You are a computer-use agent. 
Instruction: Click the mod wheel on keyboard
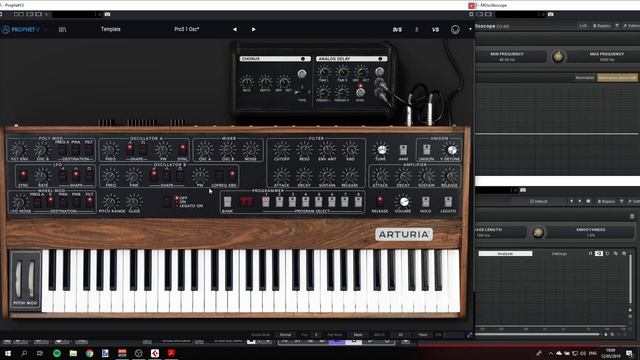pyautogui.click(x=32, y=279)
